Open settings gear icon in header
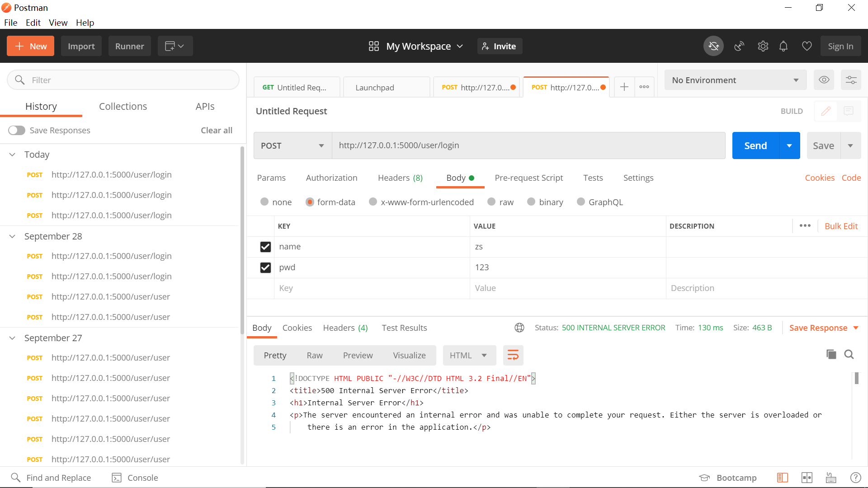This screenshot has width=868, height=488. pos(763,46)
